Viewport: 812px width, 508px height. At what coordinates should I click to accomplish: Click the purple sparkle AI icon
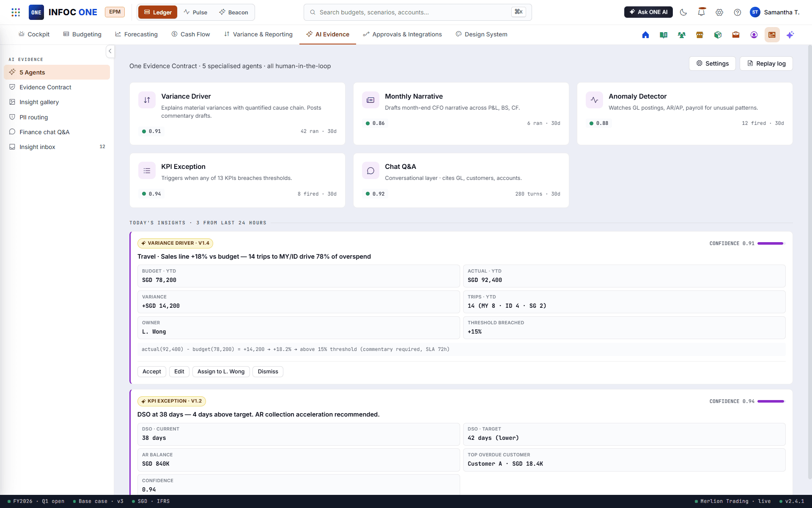pyautogui.click(x=790, y=35)
